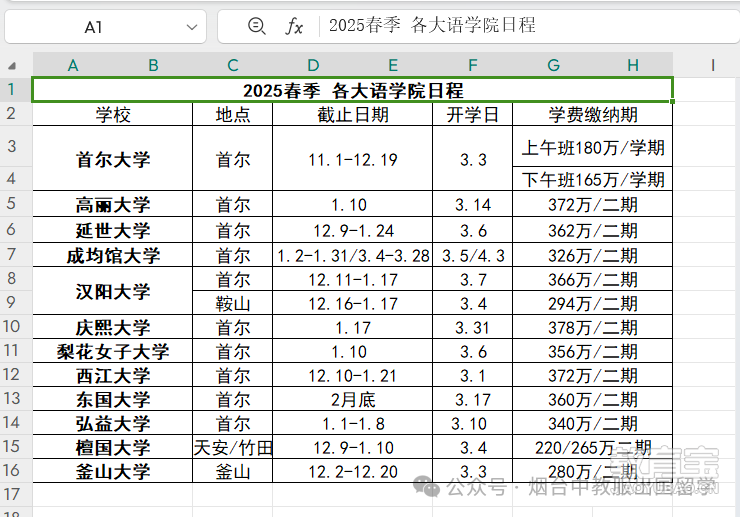Viewport: 740px width, 517px height.
Task: Select column B header
Action: [x=153, y=65]
